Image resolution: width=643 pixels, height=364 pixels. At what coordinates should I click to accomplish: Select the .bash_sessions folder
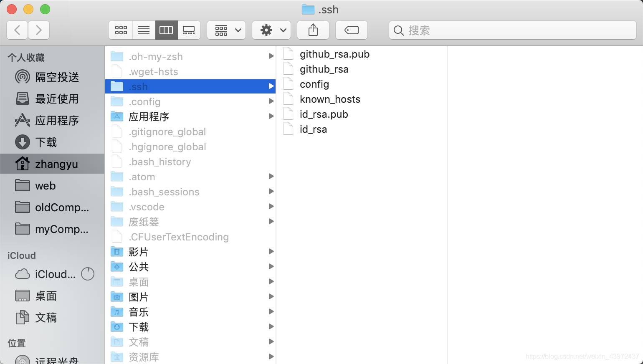click(190, 192)
